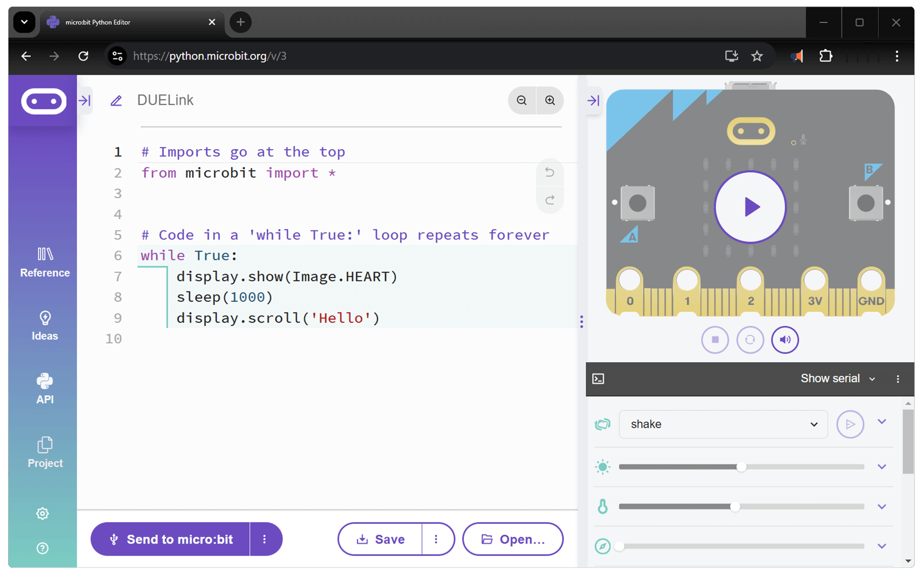Expand Show serial dropdown

click(x=838, y=378)
